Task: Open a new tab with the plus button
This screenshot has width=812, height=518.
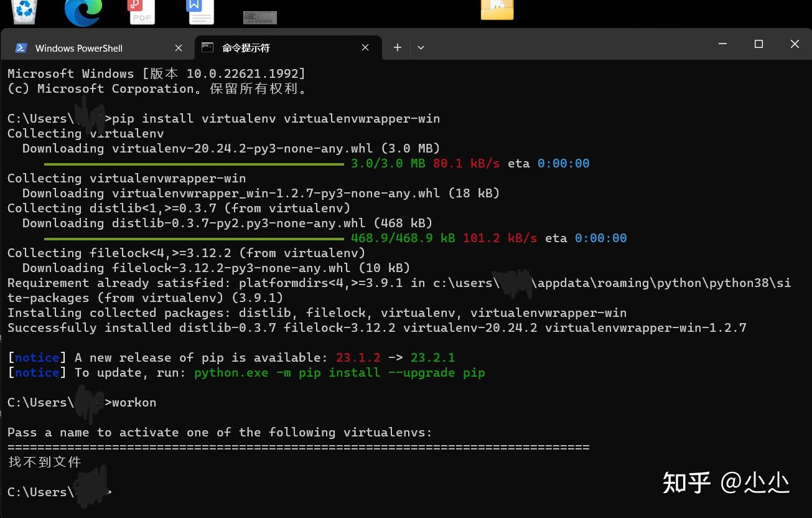Action: tap(397, 47)
